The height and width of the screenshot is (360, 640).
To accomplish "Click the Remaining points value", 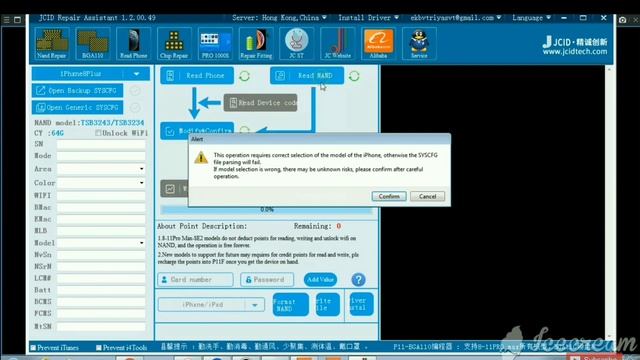I will [338, 226].
